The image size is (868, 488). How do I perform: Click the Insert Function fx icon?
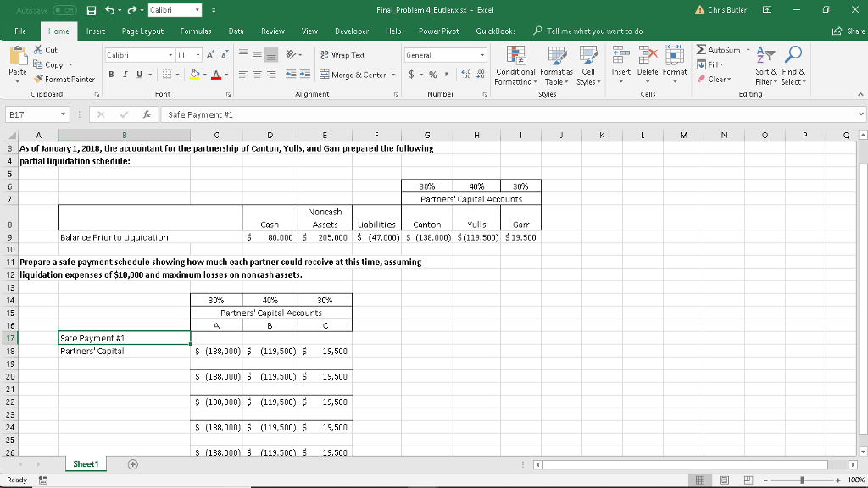coord(147,114)
